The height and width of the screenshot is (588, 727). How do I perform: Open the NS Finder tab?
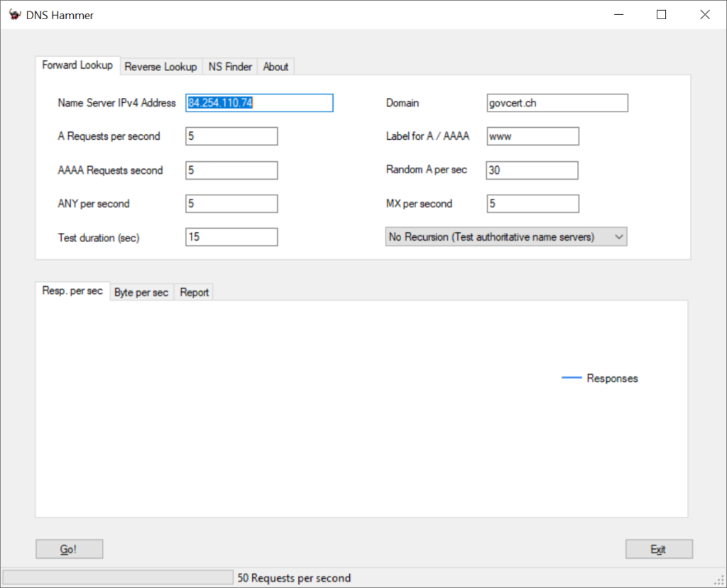click(229, 66)
